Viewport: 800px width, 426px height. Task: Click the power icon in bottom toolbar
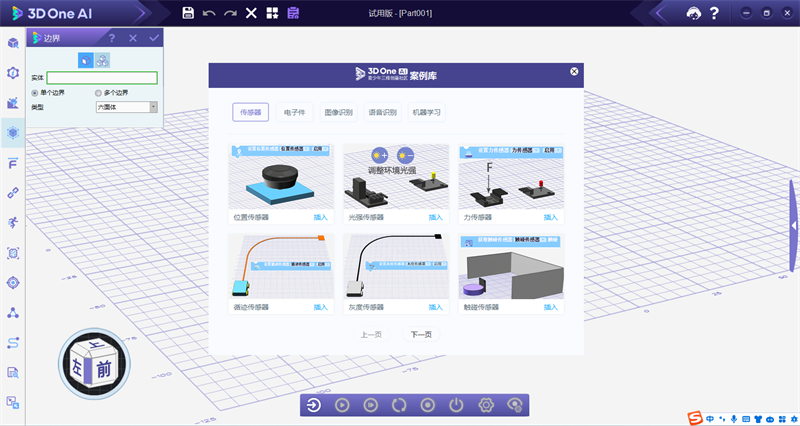tap(457, 405)
